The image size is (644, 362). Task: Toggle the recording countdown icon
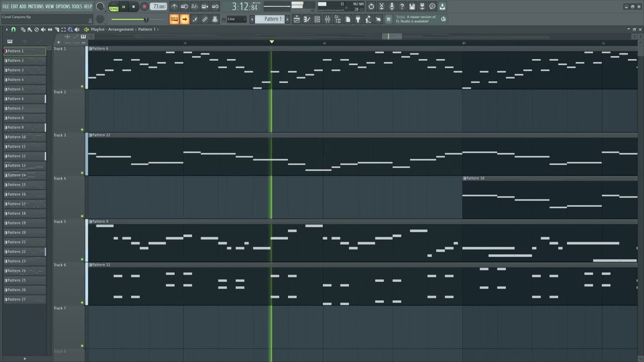194,7
